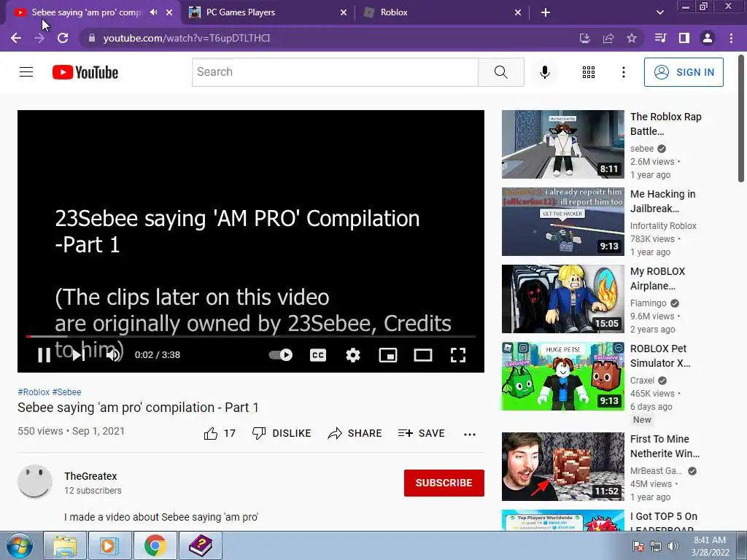Toggle closed captions CC button
This screenshot has width=747, height=560.
click(x=318, y=355)
